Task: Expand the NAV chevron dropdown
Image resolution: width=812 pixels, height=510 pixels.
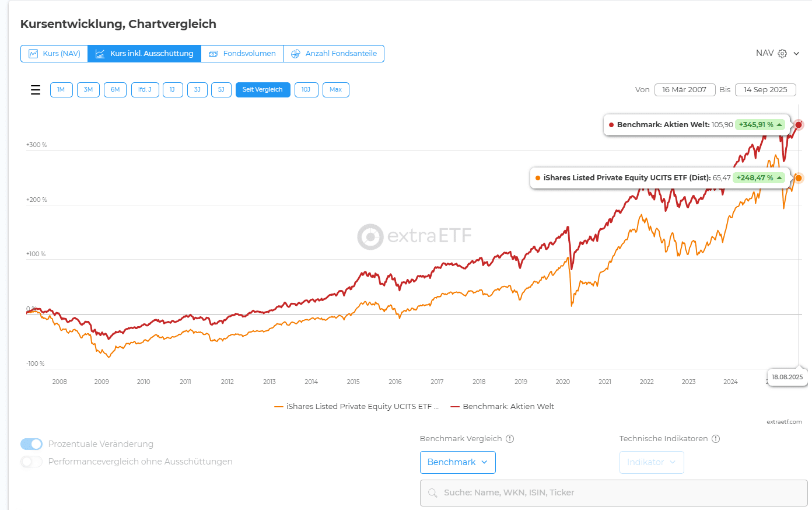Action: point(796,54)
